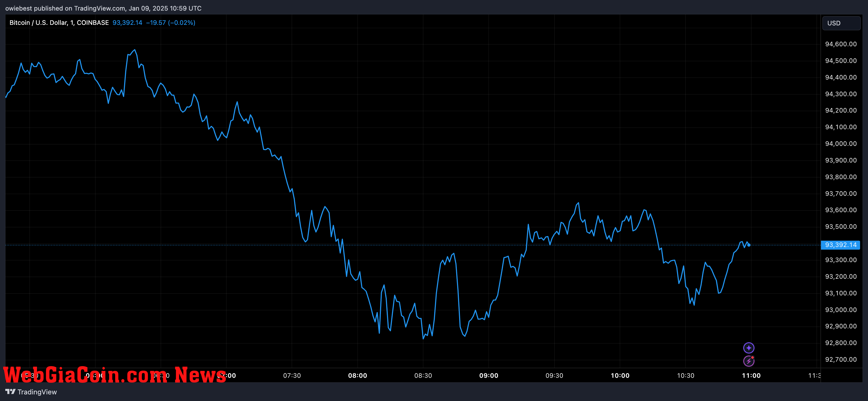Click the 92,800.00 price axis label
This screenshot has height=401, width=868.
click(841, 343)
